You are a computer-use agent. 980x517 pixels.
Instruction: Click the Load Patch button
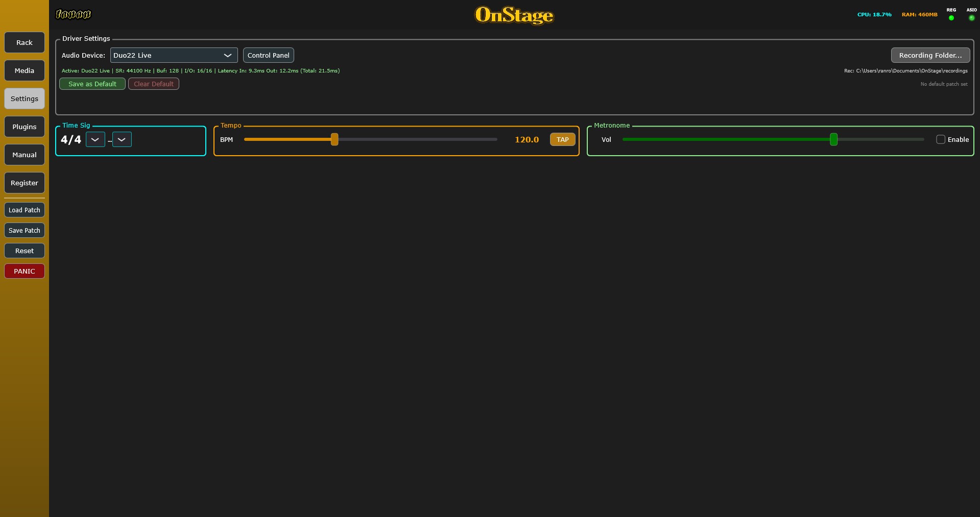coord(25,210)
